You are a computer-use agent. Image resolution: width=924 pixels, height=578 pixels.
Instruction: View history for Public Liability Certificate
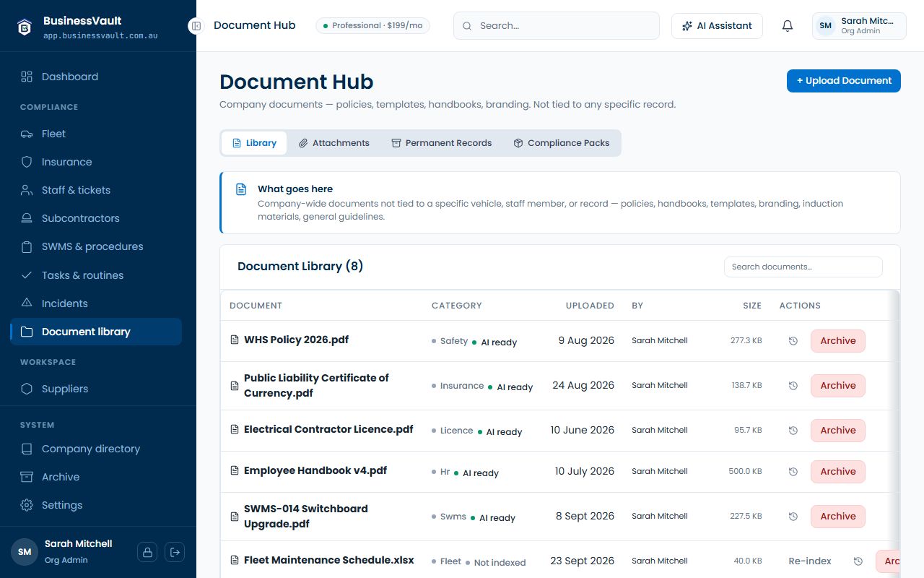(793, 386)
